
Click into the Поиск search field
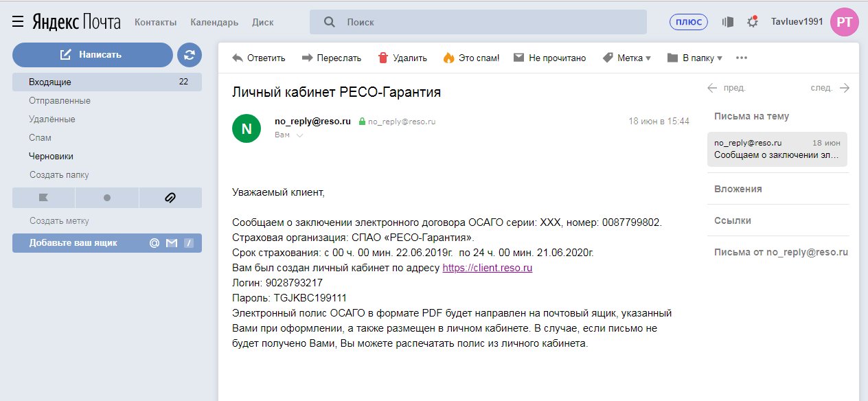pos(478,22)
